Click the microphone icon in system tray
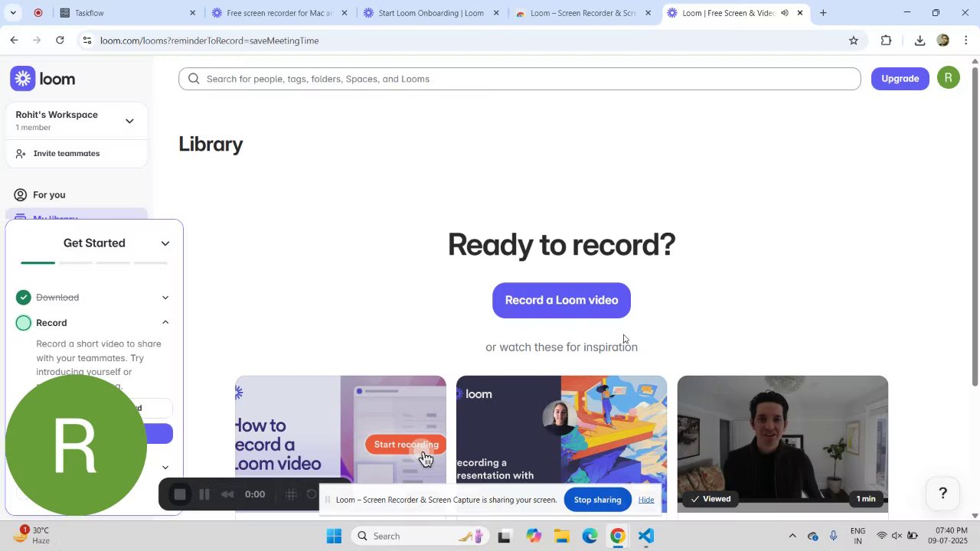This screenshot has width=980, height=551. tap(833, 536)
